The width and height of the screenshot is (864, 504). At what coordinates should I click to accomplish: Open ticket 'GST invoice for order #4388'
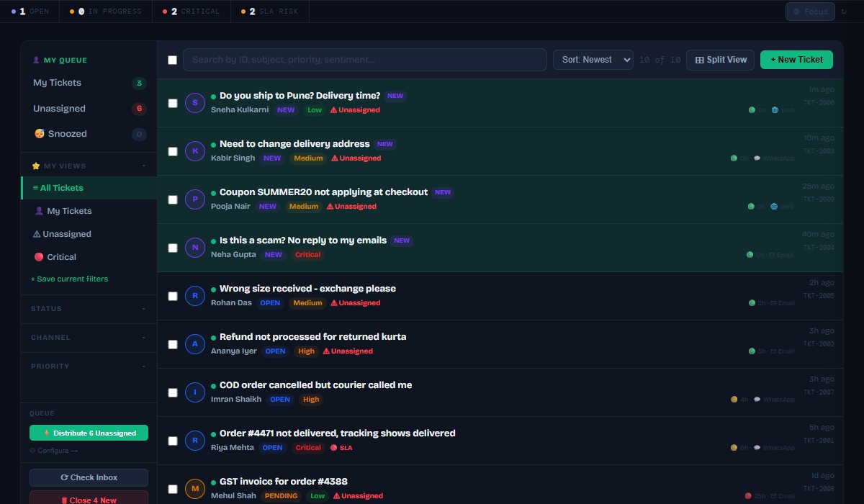pos(284,482)
